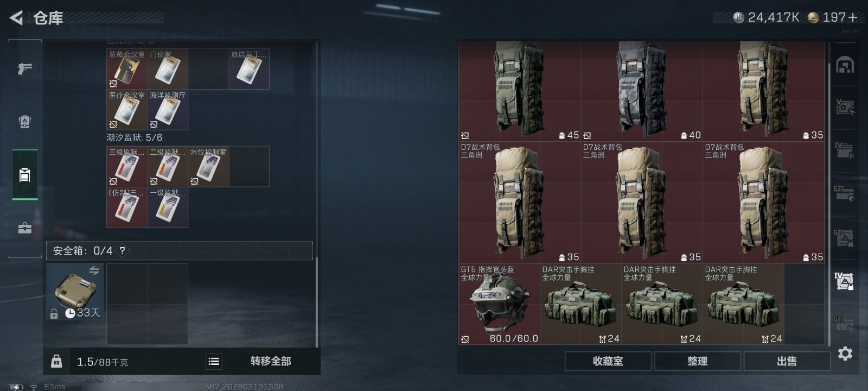Go back using the arrow beside 仓库
This screenshot has width=868, height=391.
(16, 18)
